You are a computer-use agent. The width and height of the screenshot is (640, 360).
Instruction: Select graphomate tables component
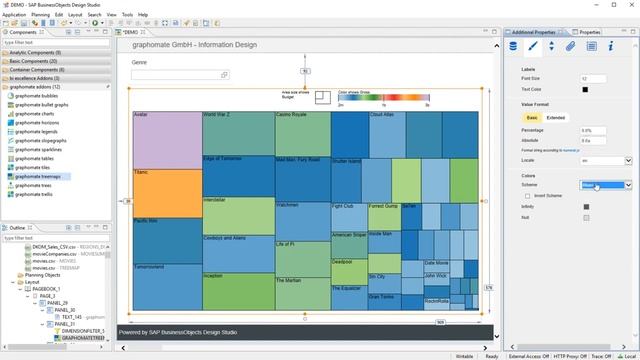(x=34, y=159)
